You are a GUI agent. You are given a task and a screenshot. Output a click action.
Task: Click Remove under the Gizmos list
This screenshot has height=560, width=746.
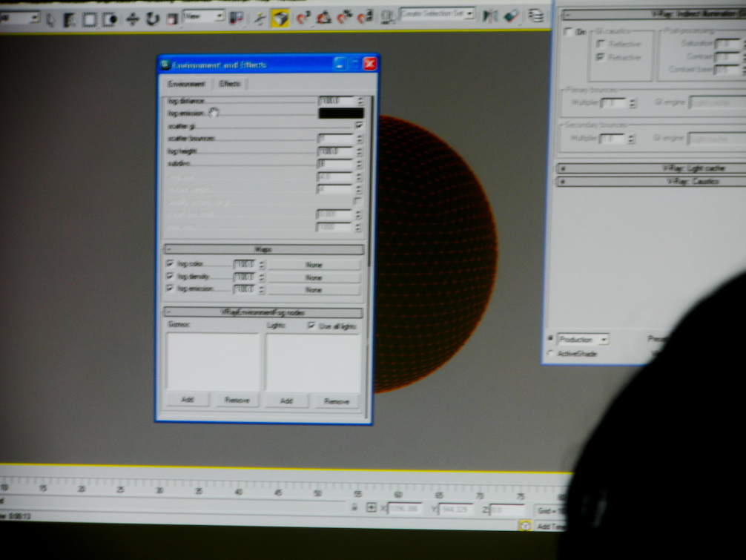click(x=237, y=400)
